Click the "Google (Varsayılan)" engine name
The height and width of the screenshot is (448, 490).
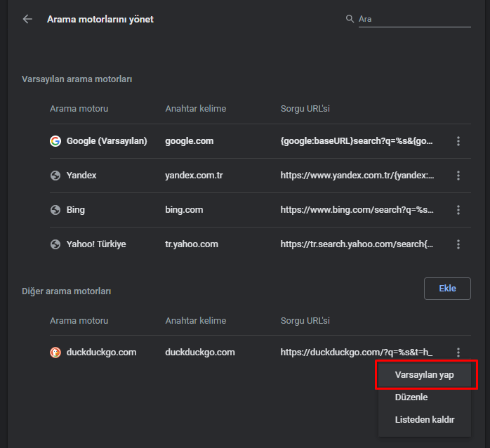pyautogui.click(x=107, y=141)
